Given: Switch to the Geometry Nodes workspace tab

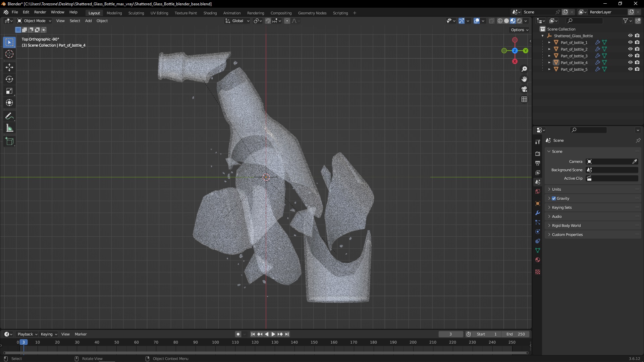Looking at the screenshot, I should point(312,13).
